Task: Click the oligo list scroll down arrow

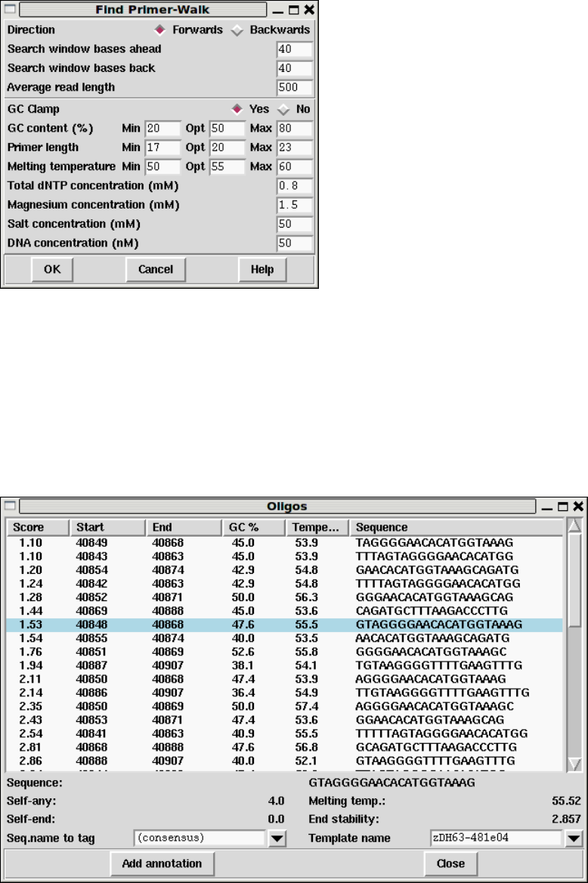Action: pos(574,764)
